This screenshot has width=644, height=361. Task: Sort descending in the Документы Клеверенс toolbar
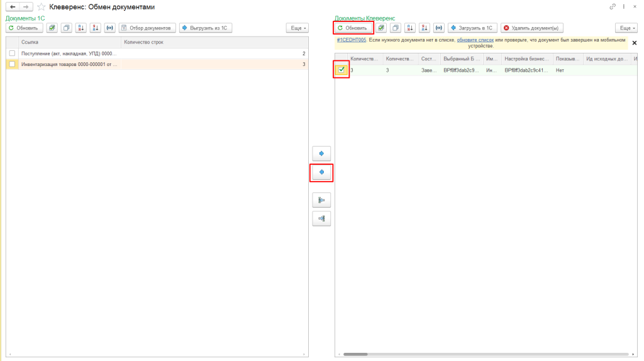(425, 28)
